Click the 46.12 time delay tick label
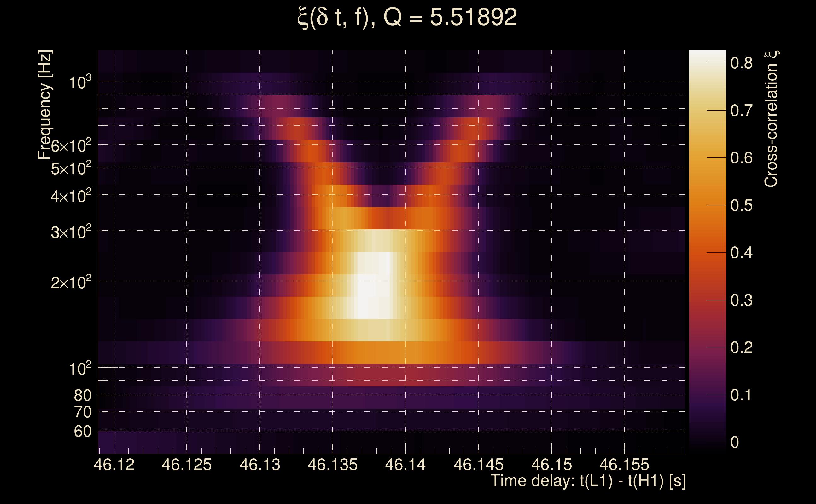 (114, 465)
